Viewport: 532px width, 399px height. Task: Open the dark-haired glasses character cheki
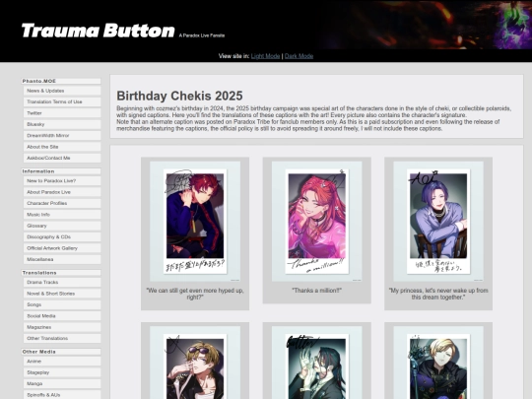[x=317, y=363]
